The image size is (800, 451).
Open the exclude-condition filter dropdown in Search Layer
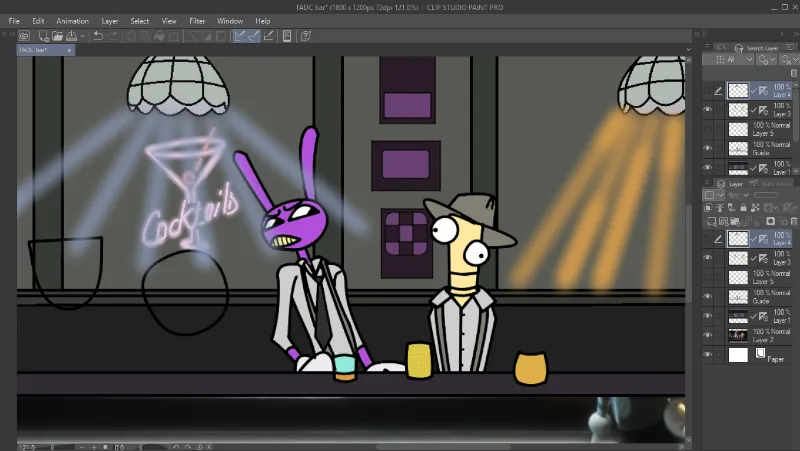(788, 60)
